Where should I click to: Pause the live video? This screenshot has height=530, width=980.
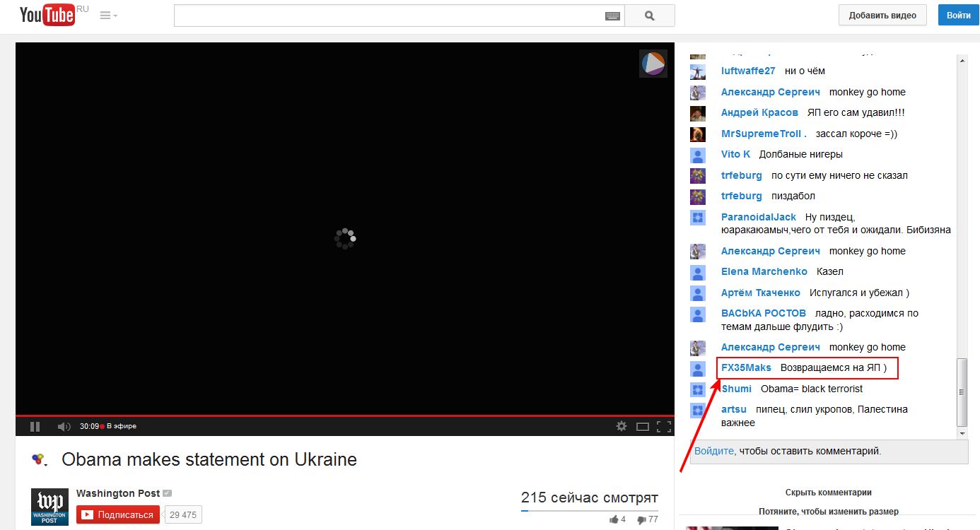[x=35, y=426]
